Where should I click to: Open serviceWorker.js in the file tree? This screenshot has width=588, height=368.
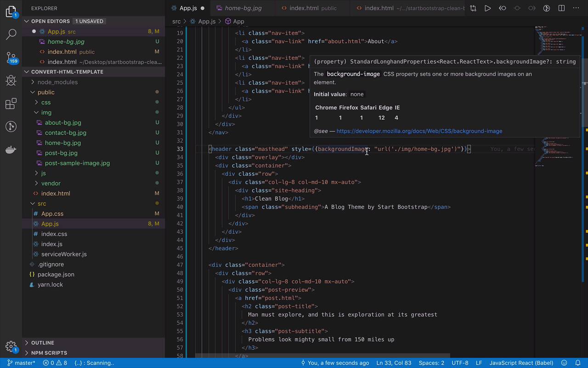point(94,254)
